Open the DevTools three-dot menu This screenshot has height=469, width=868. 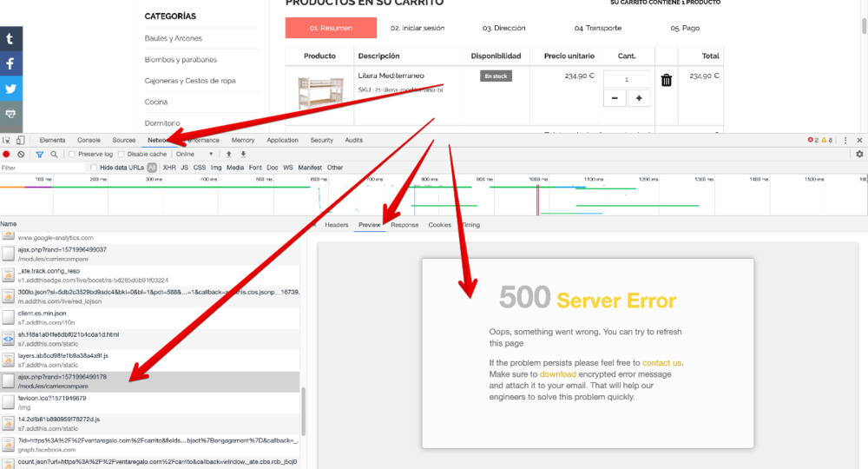click(845, 140)
